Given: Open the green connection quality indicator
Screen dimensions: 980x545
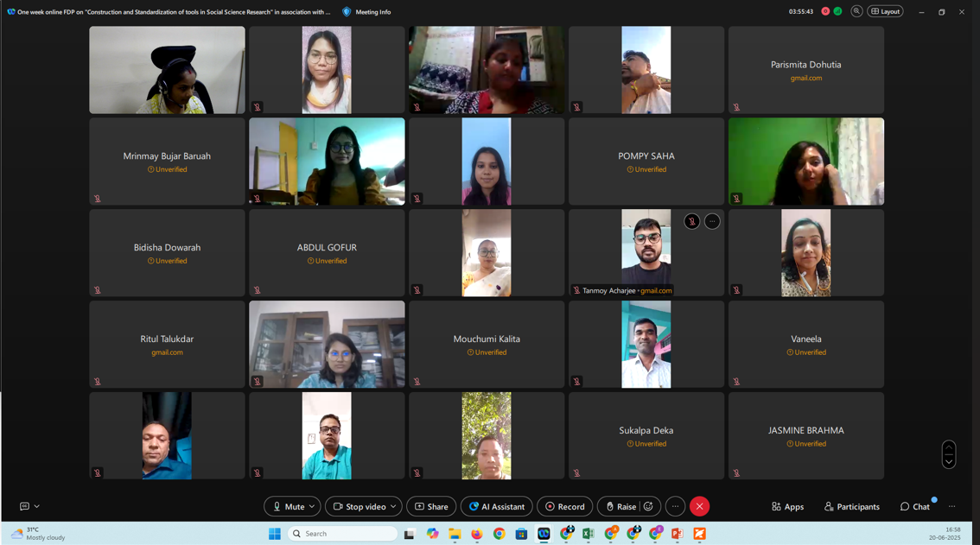Looking at the screenshot, I should (x=837, y=11).
